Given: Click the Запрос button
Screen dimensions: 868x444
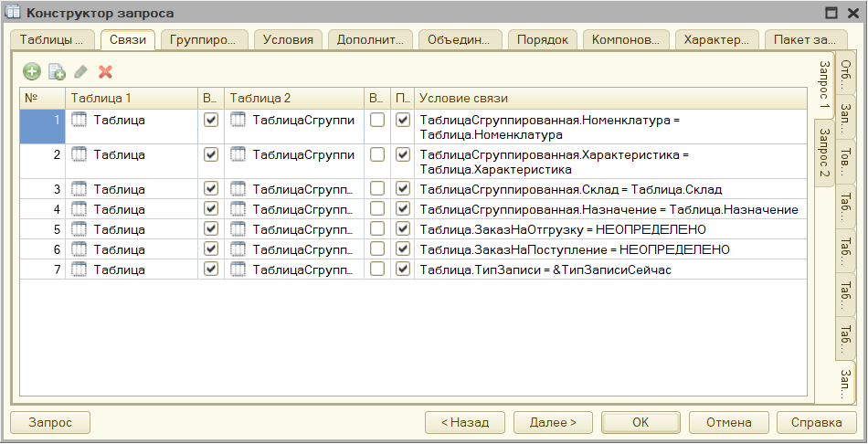Looking at the screenshot, I should pos(50,422).
